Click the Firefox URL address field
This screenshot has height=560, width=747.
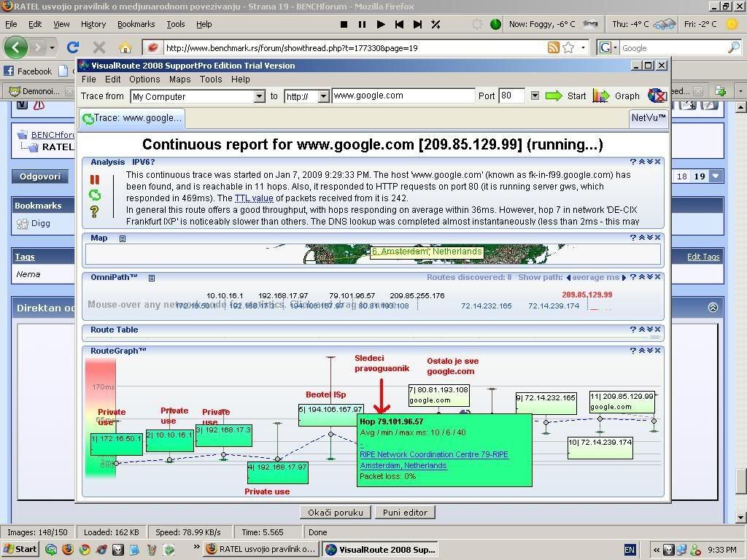point(355,47)
